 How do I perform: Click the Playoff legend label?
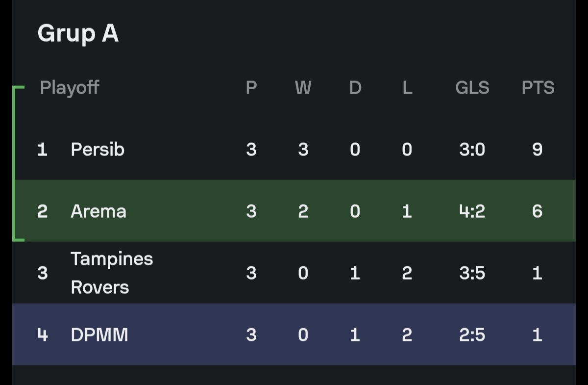coord(69,88)
